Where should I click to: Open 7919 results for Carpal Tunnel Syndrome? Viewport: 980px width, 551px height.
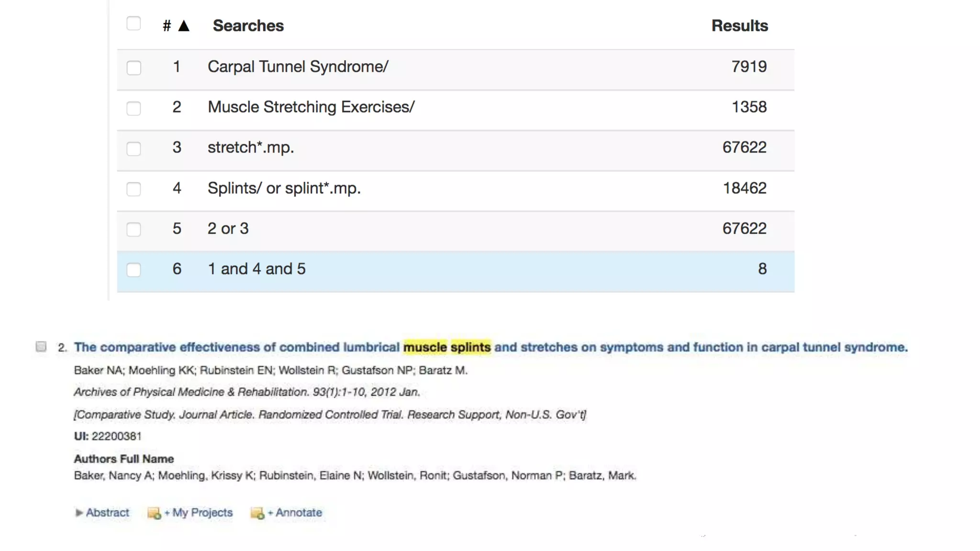pyautogui.click(x=749, y=66)
